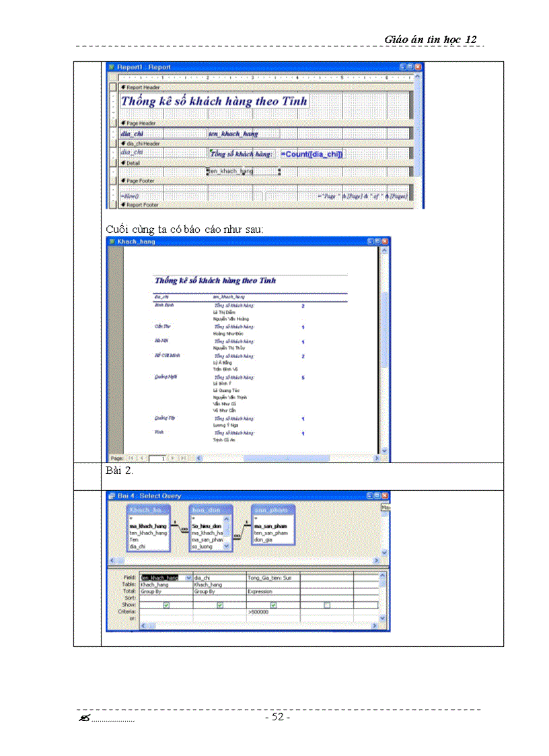Open the ten_khach_hang Field dropdown
This screenshot has width=549, height=756.
[188, 578]
